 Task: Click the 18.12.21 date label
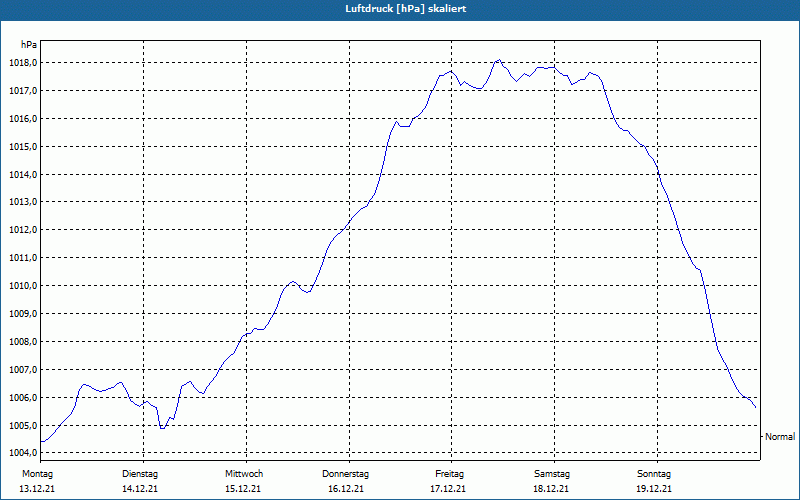tap(551, 489)
